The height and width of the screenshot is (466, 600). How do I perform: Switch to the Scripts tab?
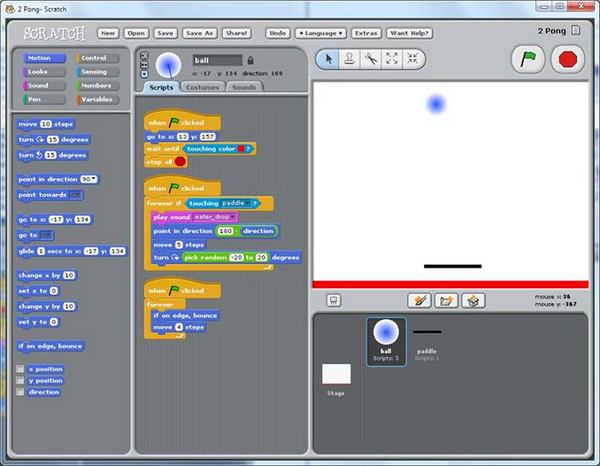pos(161,87)
